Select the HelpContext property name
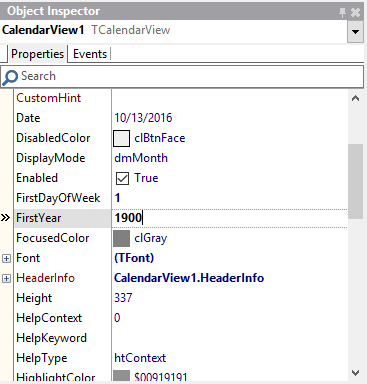Image resolution: width=367 pixels, height=384 pixels. click(x=49, y=318)
